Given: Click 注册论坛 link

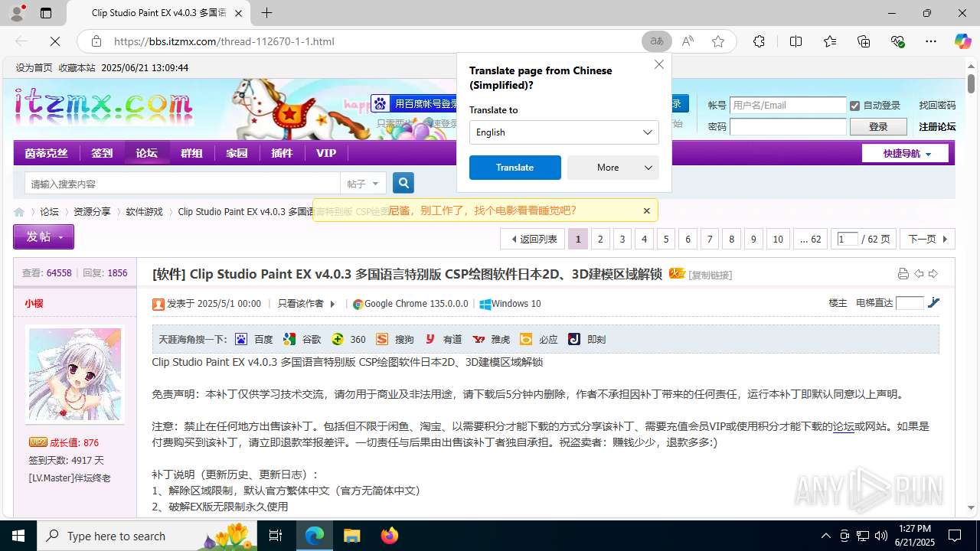Looking at the screenshot, I should [937, 127].
